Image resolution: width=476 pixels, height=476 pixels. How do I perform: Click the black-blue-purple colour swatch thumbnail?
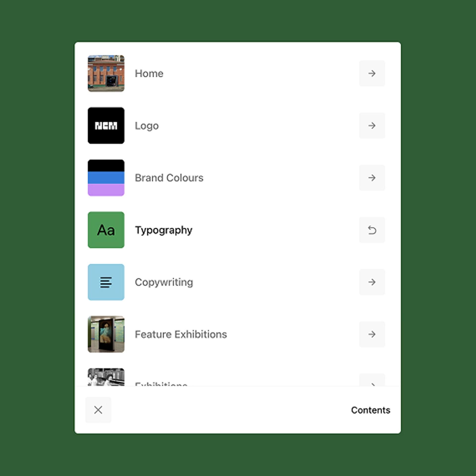pos(106,178)
